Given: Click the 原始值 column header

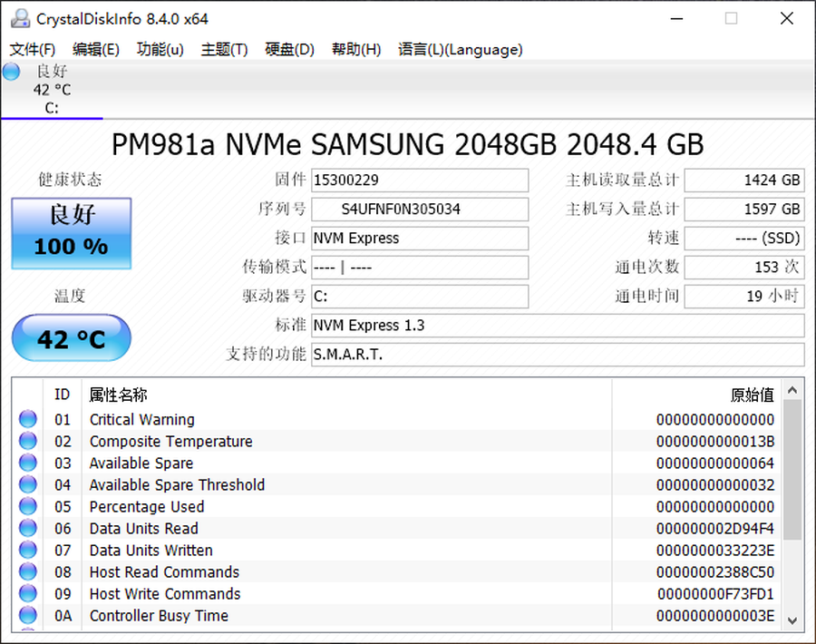Looking at the screenshot, I should (x=752, y=395).
